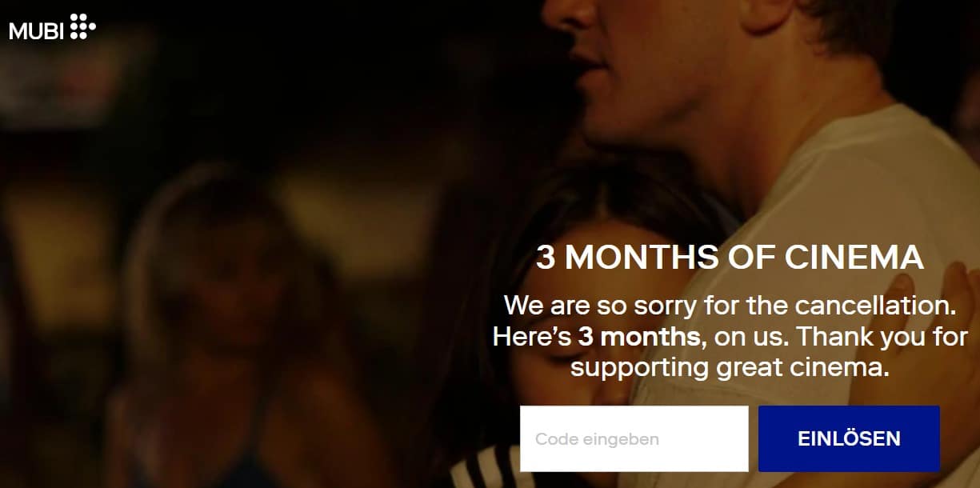Click the EINLÖSEN button
The image size is (980, 488).
tap(849, 438)
